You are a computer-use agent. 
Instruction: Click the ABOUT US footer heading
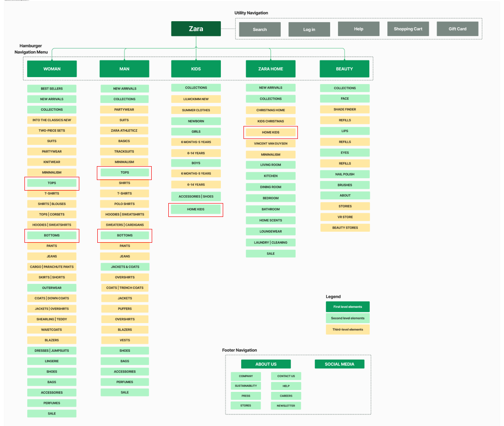[266, 364]
